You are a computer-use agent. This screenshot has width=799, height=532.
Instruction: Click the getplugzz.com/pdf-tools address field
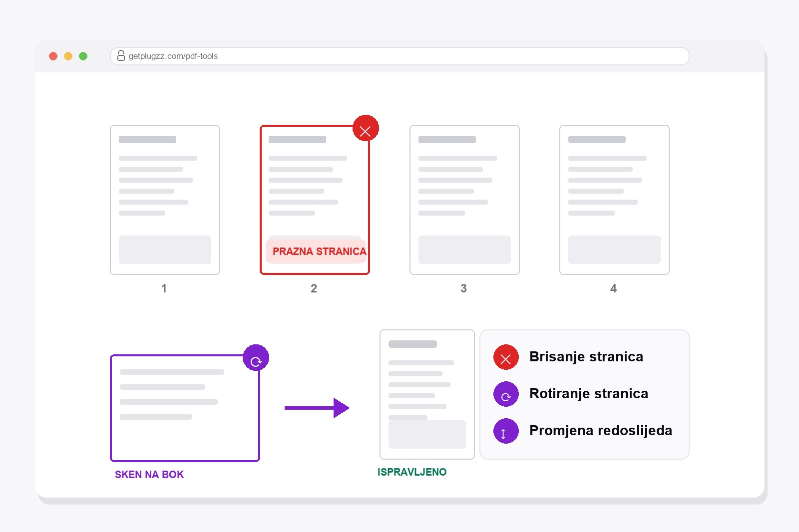(x=399, y=56)
